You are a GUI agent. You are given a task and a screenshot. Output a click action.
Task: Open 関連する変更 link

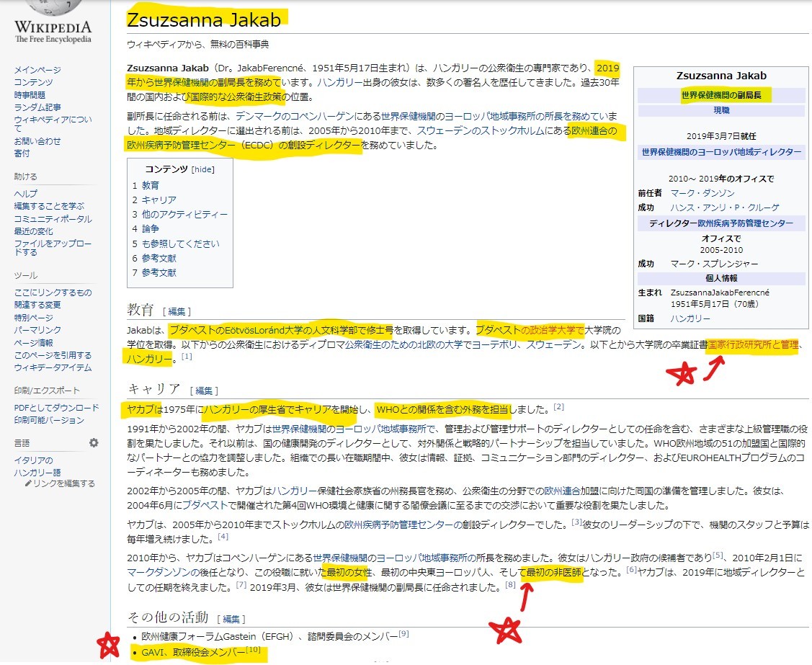point(37,305)
